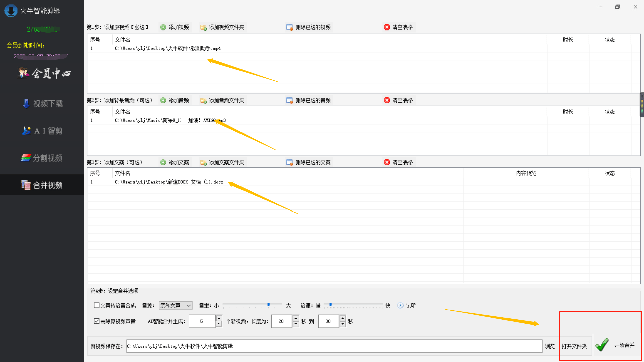Click the green checkmark 开始合并 icon
644x362 pixels.
click(x=602, y=345)
